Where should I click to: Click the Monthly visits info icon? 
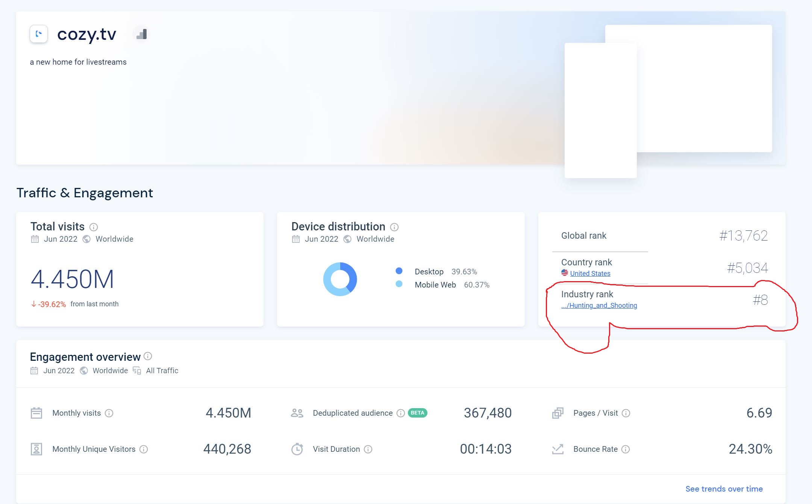click(109, 413)
